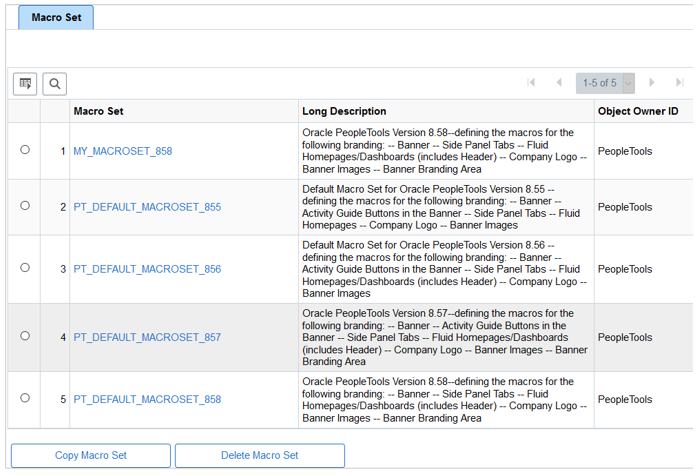Open the MY_MACROSET_858 link

coord(123,151)
